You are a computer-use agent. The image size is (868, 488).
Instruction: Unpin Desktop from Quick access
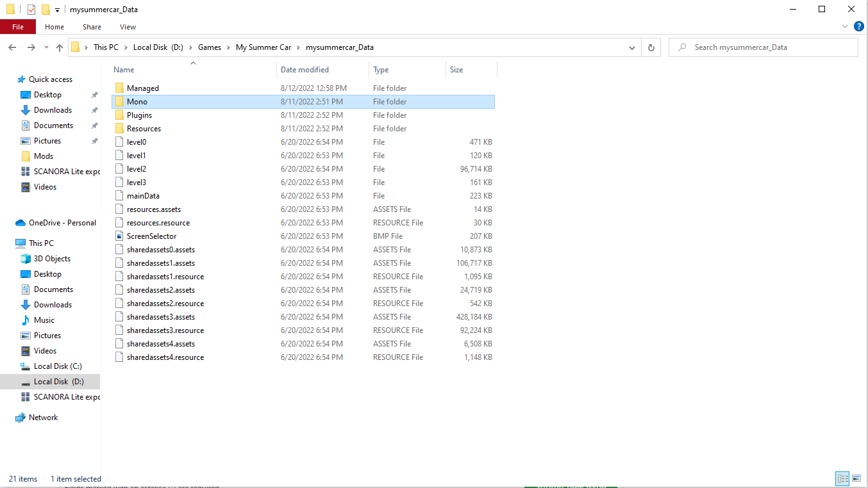coord(94,94)
